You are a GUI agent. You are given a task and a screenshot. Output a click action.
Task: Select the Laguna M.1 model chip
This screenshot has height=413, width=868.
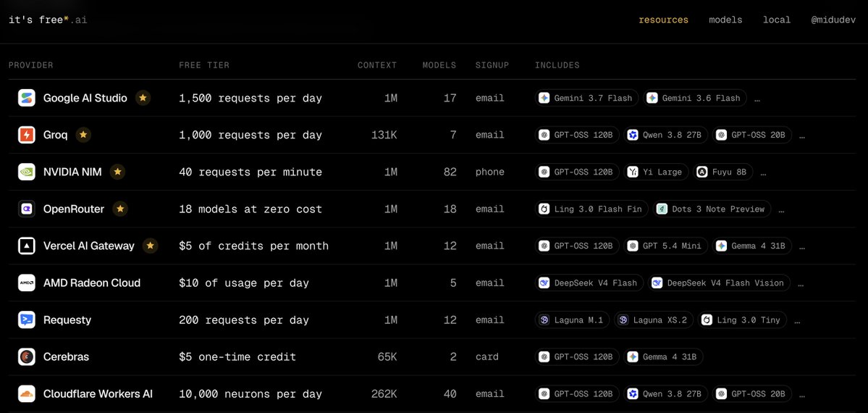pos(573,320)
